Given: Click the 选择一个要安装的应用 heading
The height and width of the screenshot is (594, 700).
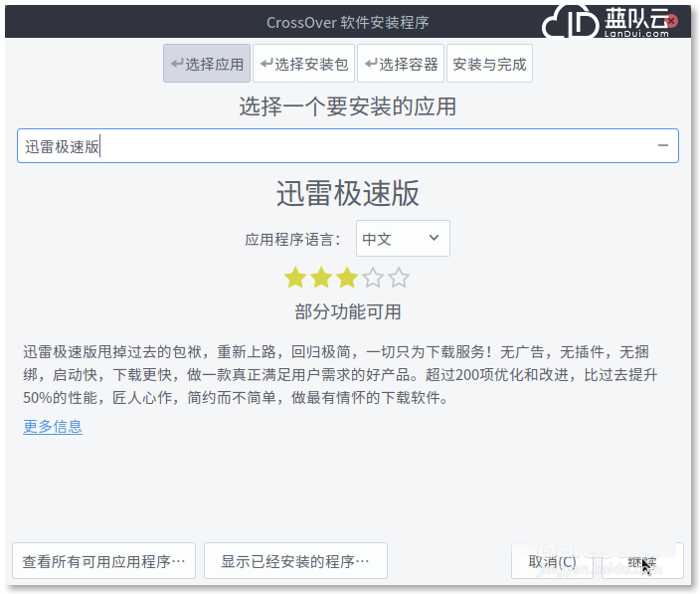Looking at the screenshot, I should click(x=348, y=106).
